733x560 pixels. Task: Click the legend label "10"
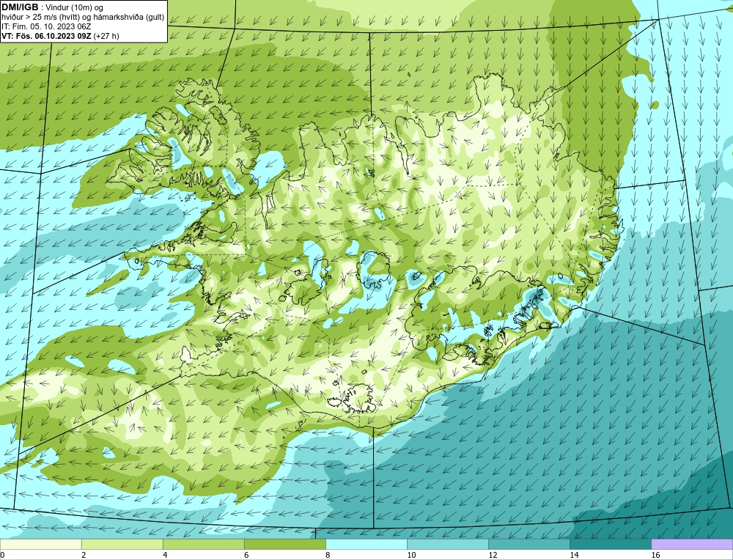tap(411, 555)
